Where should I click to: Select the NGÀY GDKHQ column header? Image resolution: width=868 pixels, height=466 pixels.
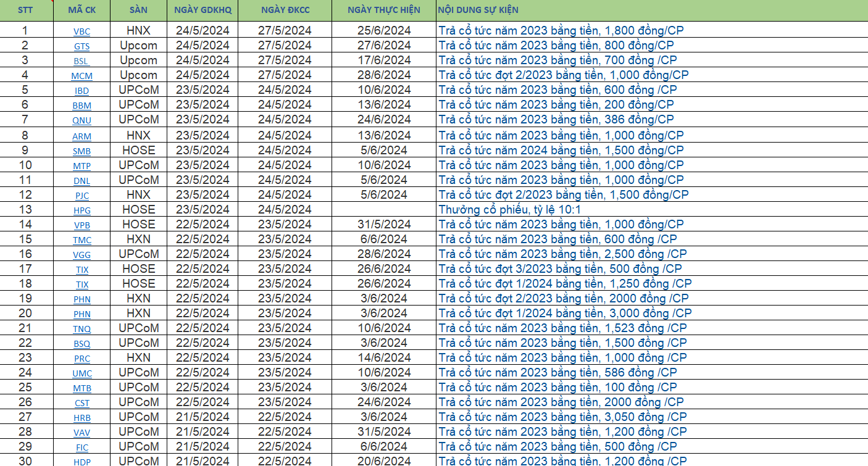202,10
